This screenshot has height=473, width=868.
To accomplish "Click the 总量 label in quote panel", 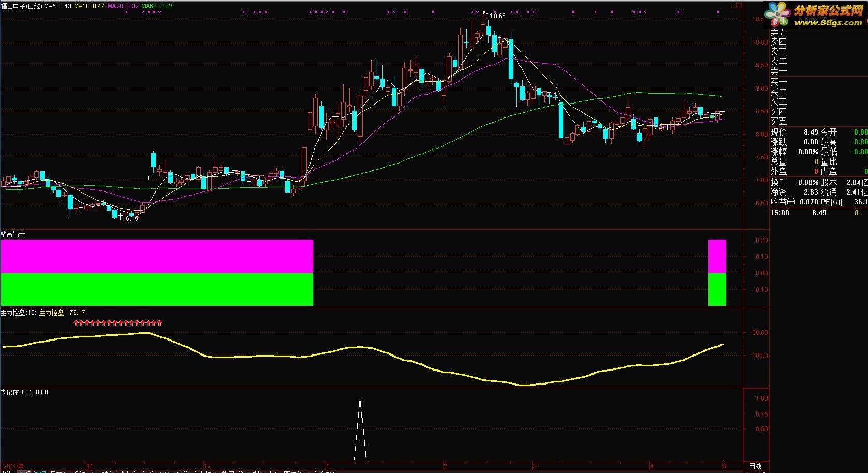I will pos(778,161).
